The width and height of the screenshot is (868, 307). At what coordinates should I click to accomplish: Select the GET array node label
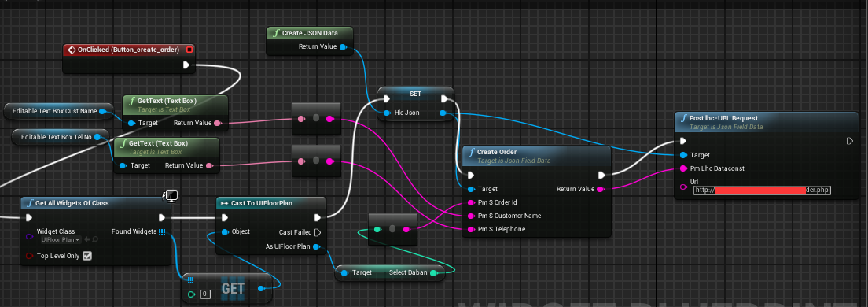[233, 288]
